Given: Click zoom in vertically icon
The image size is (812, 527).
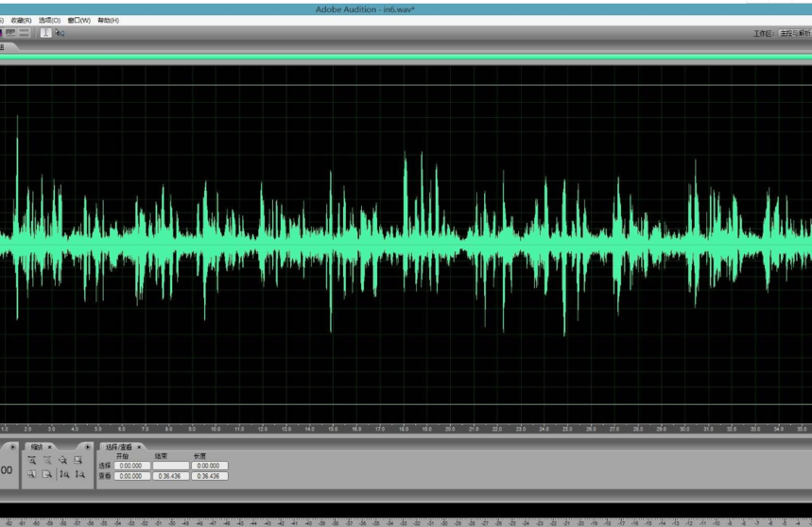Looking at the screenshot, I should click(64, 474).
